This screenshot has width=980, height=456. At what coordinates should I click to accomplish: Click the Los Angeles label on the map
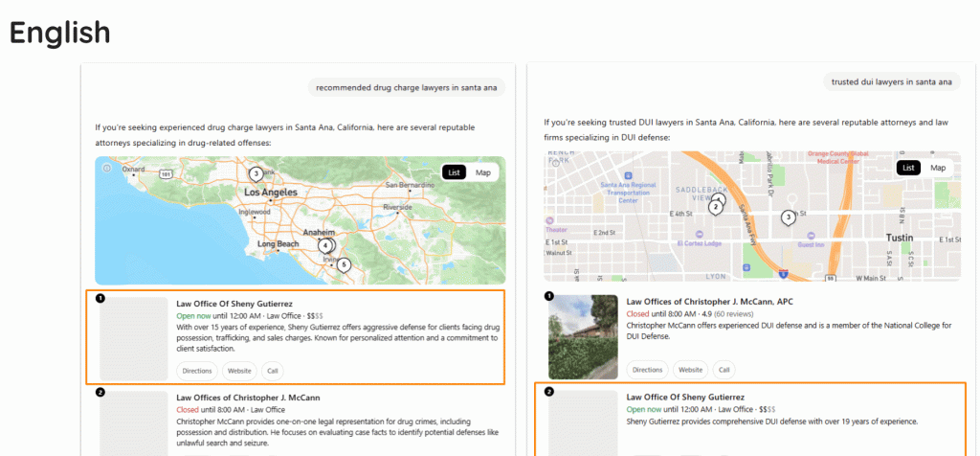tap(271, 192)
